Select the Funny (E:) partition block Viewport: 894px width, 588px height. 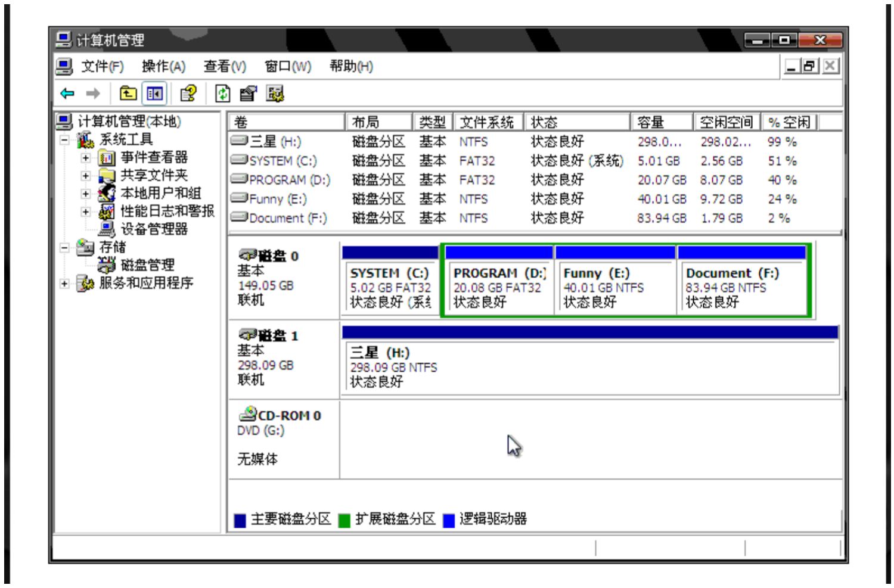(615, 279)
